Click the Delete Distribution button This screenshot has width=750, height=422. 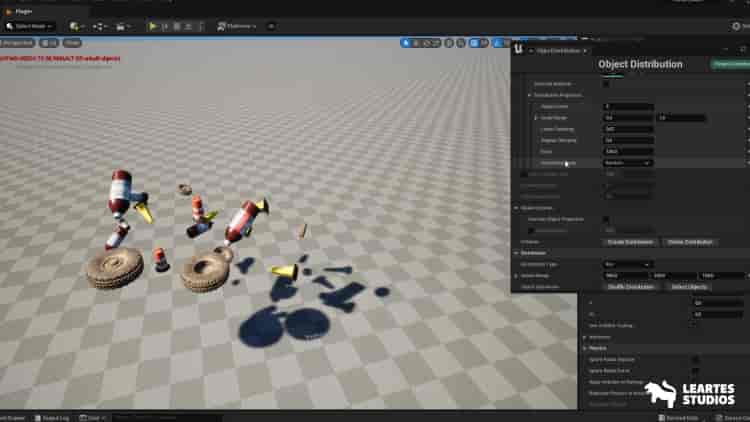[x=690, y=242]
